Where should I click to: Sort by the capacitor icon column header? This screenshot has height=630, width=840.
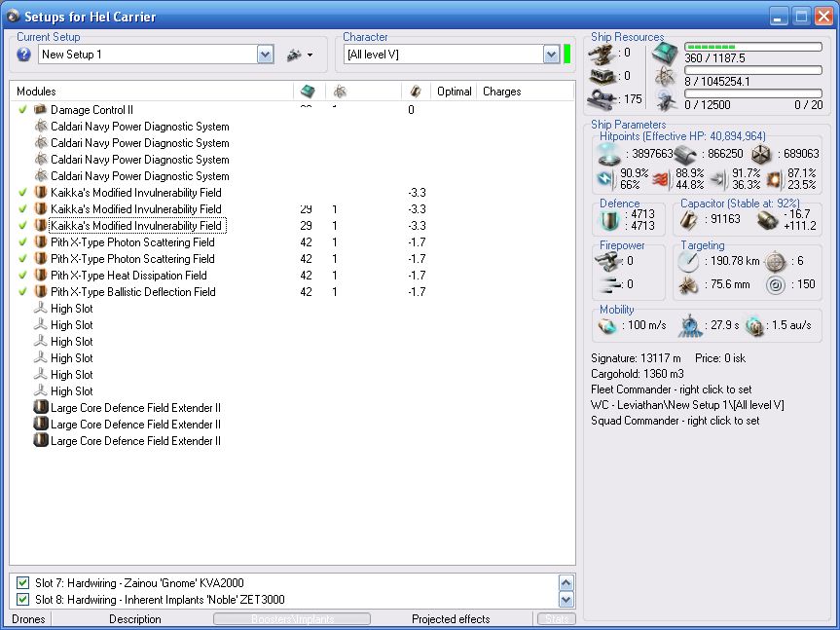(416, 92)
